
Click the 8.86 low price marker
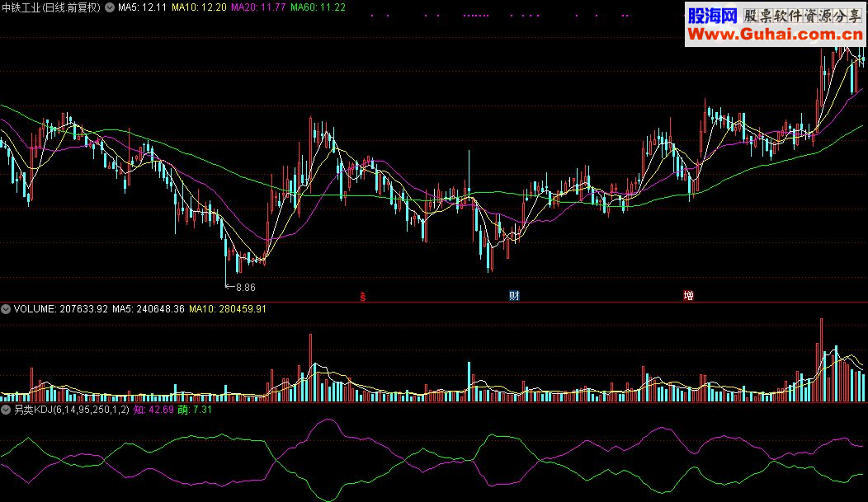(x=245, y=288)
